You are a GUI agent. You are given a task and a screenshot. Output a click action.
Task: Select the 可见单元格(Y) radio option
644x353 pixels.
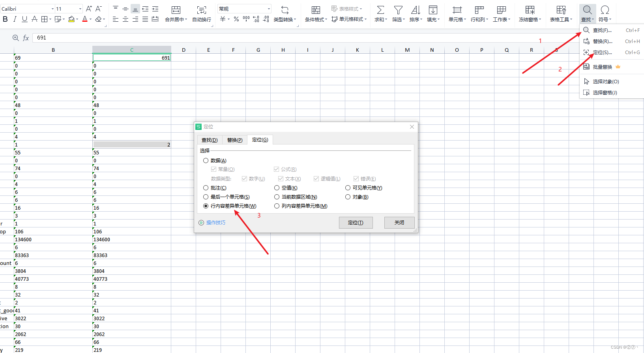click(x=348, y=188)
